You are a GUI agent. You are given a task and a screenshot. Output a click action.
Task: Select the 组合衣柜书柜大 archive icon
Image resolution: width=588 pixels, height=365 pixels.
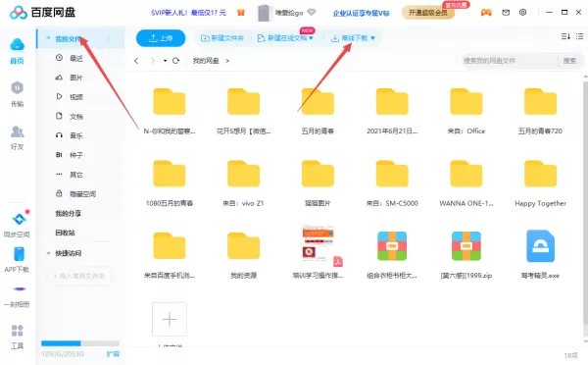tap(392, 246)
